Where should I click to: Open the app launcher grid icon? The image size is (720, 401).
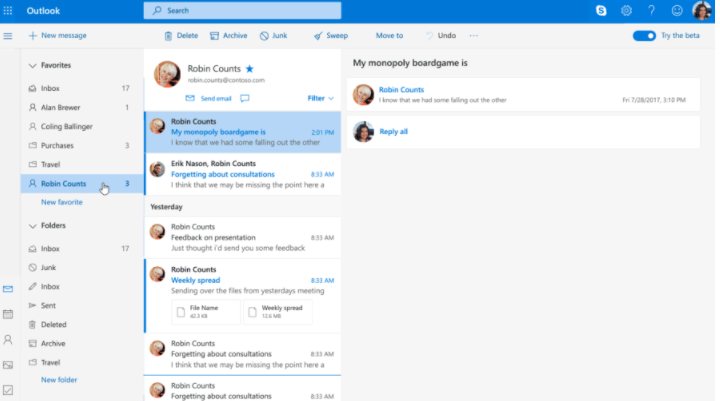(x=8, y=11)
